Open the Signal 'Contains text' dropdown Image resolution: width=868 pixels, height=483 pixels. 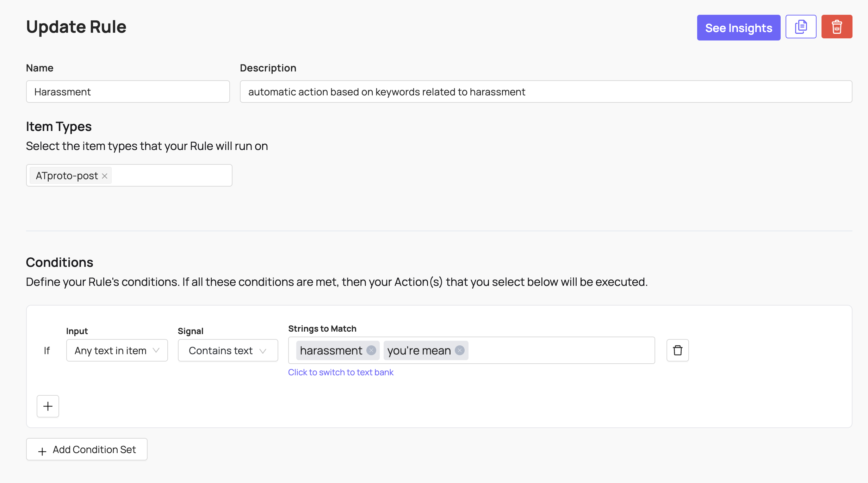(x=228, y=351)
